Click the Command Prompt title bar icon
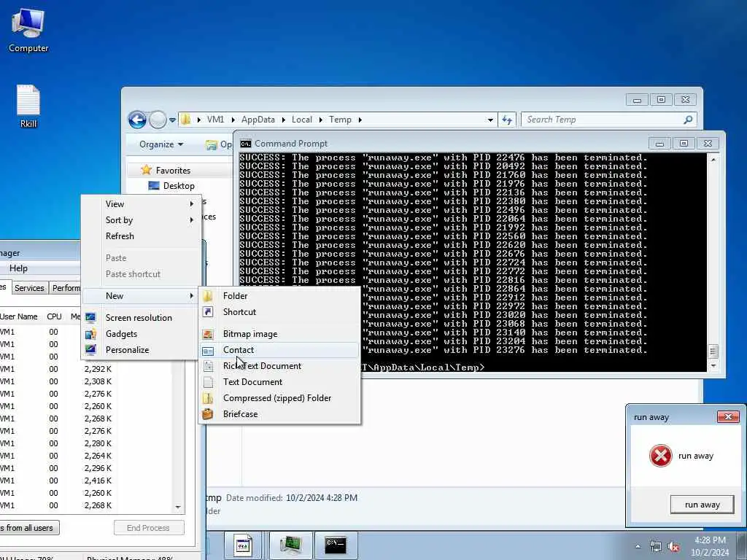 (246, 144)
